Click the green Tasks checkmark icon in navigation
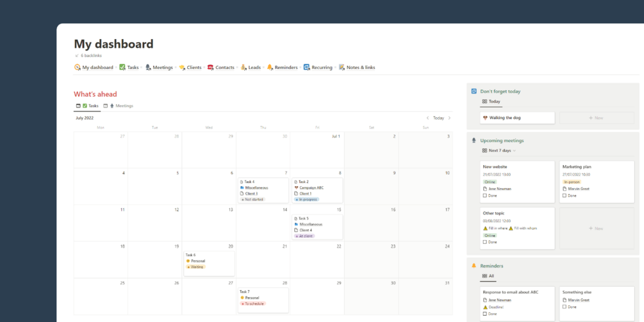 [122, 67]
